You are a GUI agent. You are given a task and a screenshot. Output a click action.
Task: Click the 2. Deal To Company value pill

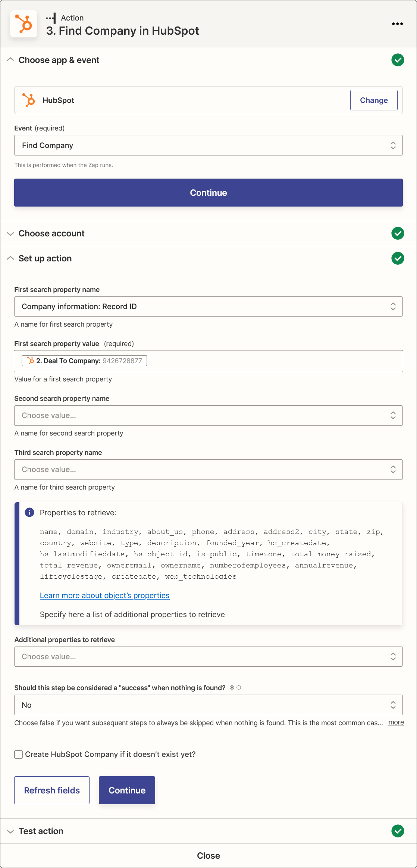tap(84, 361)
